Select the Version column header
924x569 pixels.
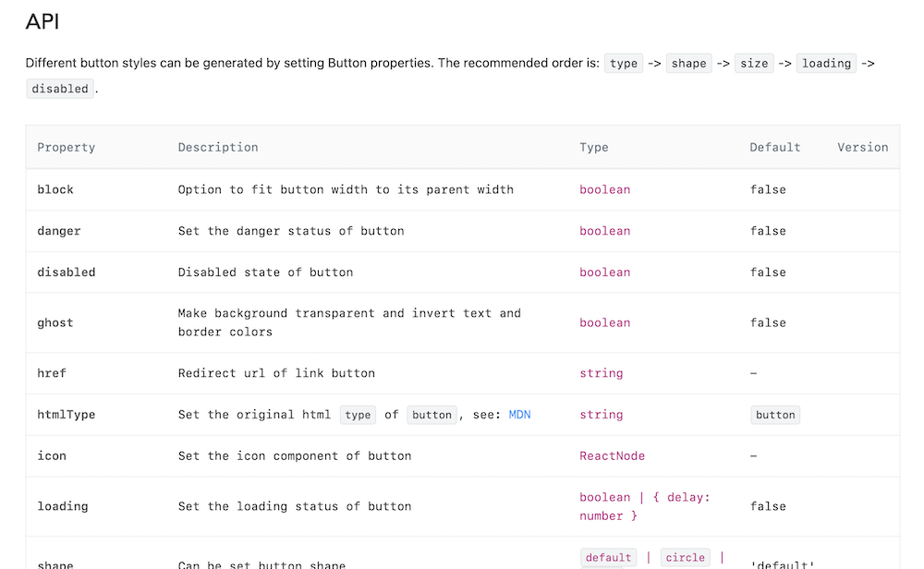pyautogui.click(x=862, y=147)
